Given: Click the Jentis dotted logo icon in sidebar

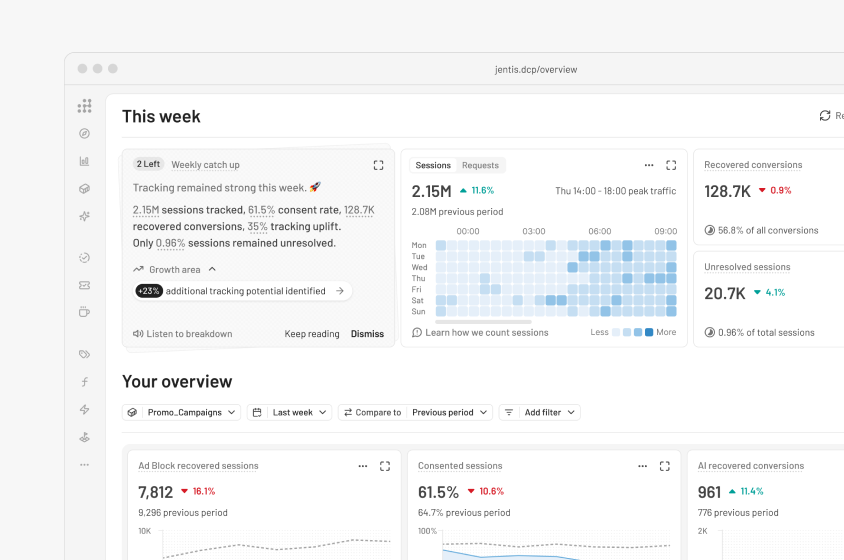Looking at the screenshot, I should click(85, 106).
